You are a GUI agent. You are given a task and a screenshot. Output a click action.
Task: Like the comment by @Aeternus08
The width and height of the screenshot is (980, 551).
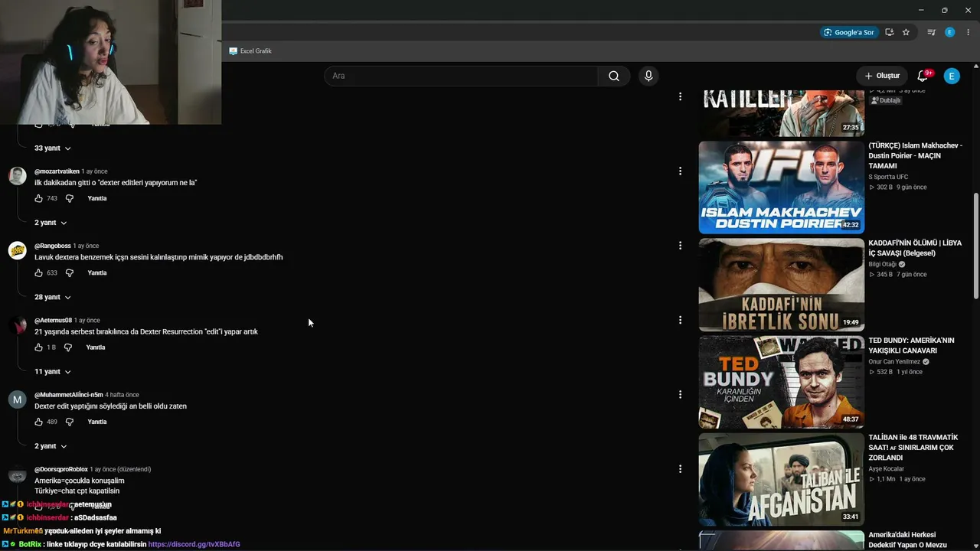pos(38,347)
